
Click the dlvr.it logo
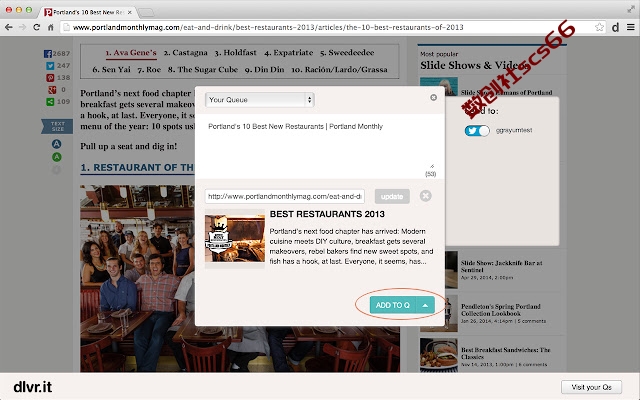coord(33,387)
